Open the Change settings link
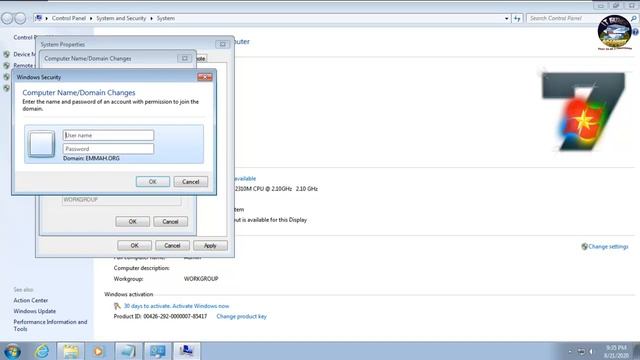This screenshot has width=640, height=360. pyautogui.click(x=608, y=247)
